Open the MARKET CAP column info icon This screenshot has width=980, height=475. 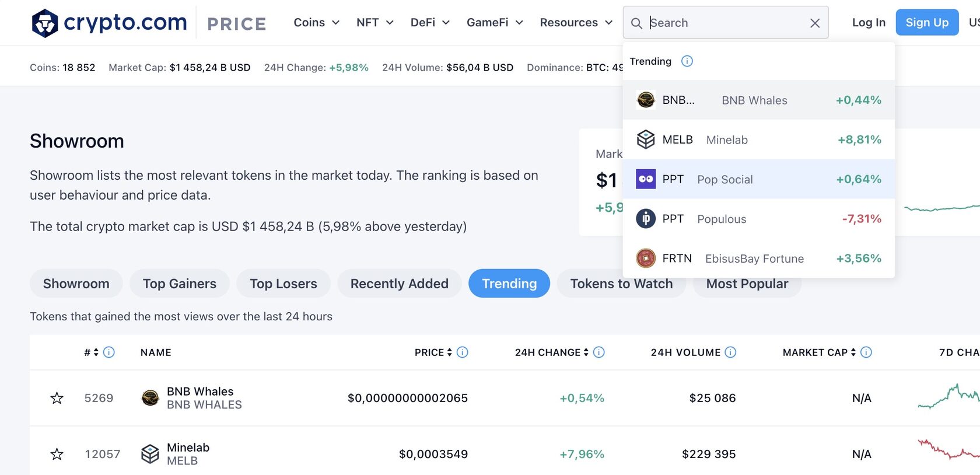coord(866,352)
